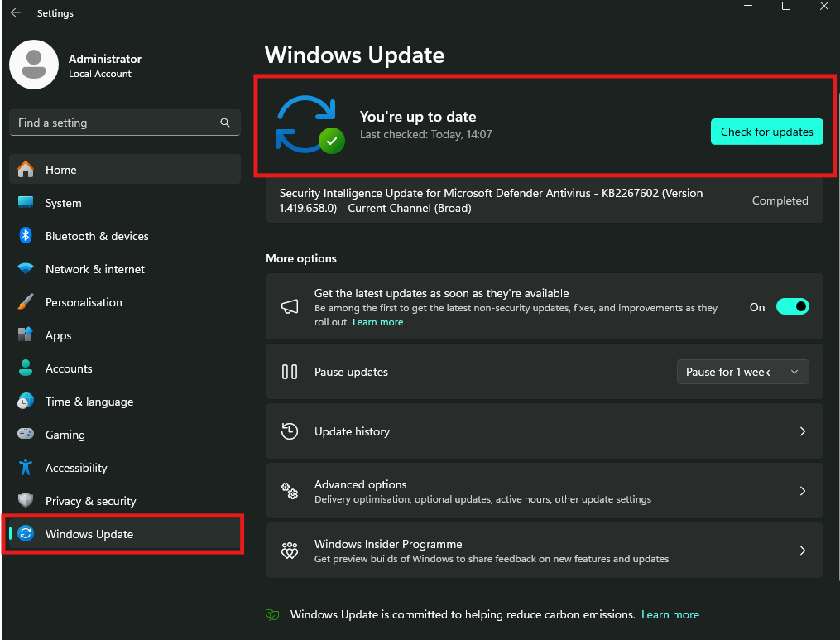Click the Completed status text

tap(780, 200)
